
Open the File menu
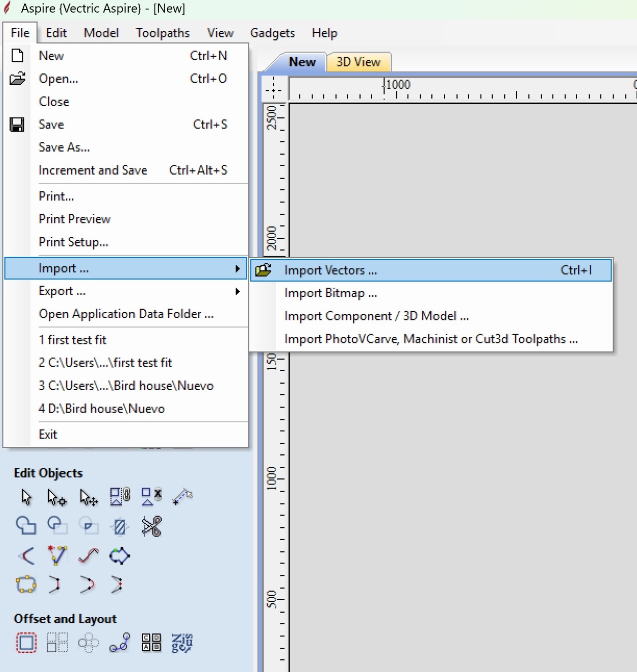click(x=20, y=33)
